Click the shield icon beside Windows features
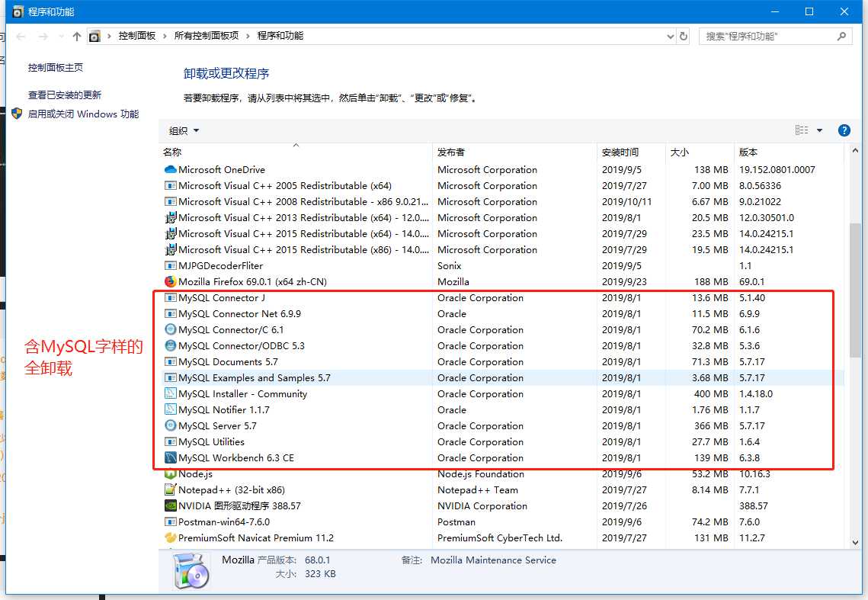 tap(17, 114)
